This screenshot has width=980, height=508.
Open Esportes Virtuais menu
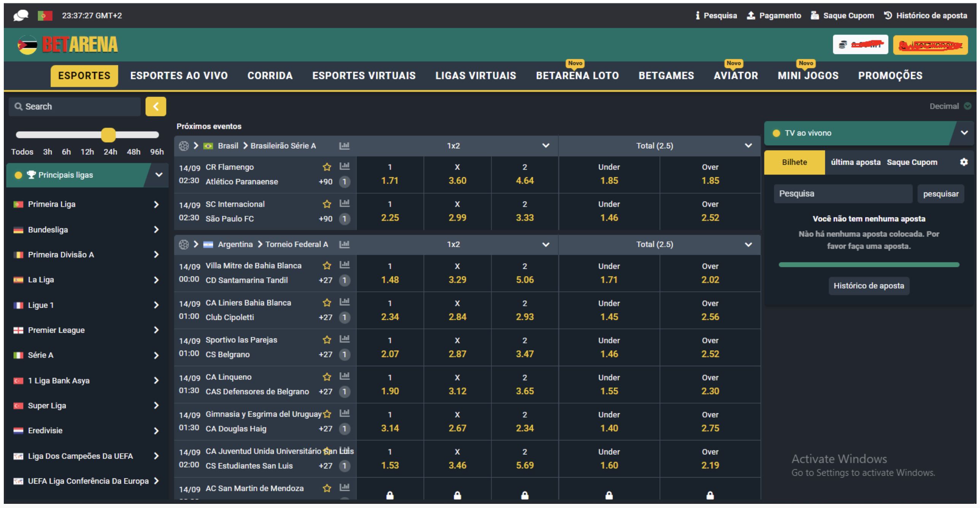(x=364, y=76)
